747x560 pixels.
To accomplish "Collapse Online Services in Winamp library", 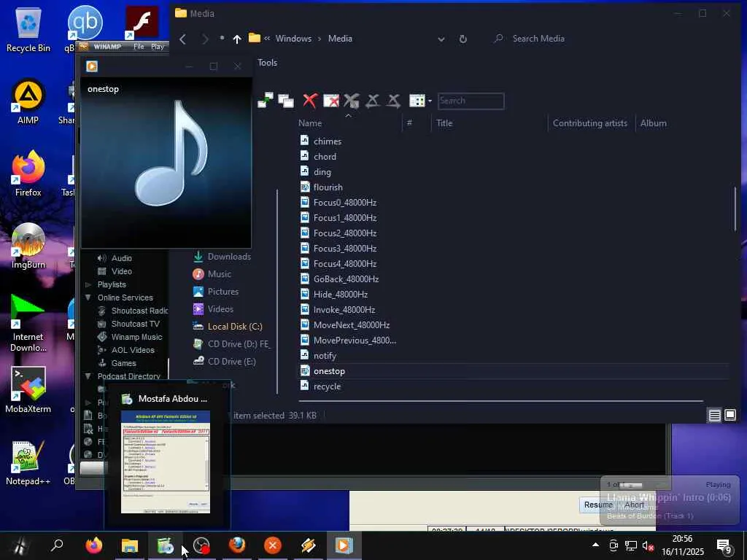I will pos(88,297).
